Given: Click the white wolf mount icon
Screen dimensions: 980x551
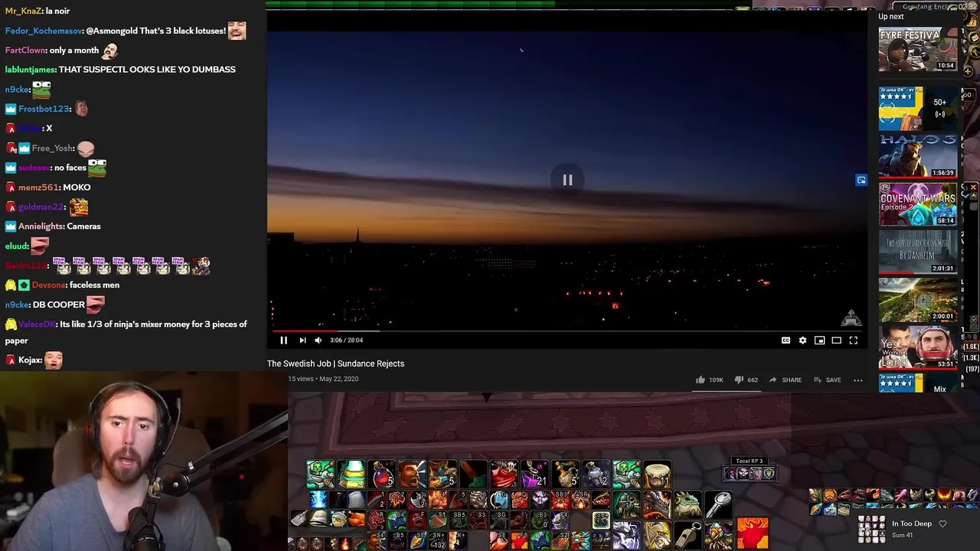Looking at the screenshot, I should click(626, 535).
